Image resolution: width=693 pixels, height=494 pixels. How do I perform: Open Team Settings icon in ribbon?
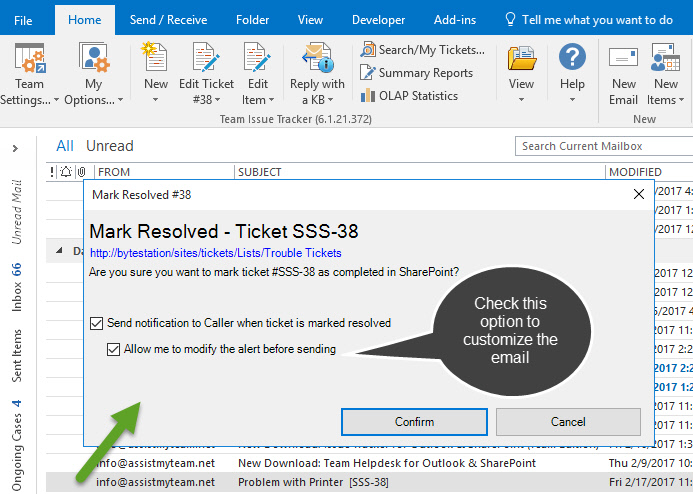pos(29,60)
